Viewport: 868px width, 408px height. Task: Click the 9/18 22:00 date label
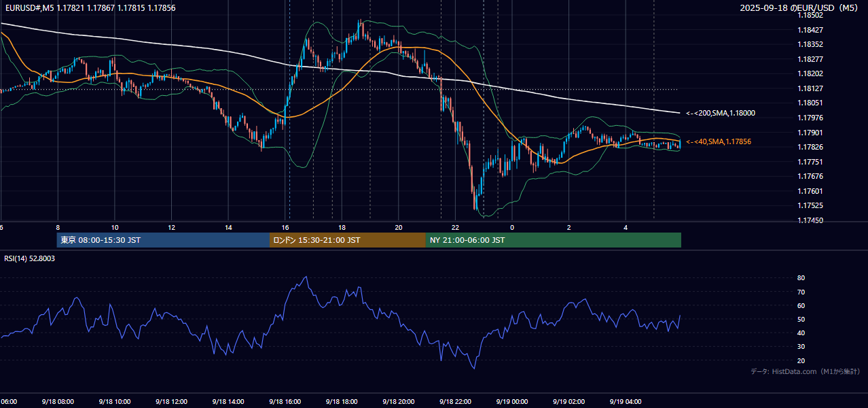click(x=455, y=401)
